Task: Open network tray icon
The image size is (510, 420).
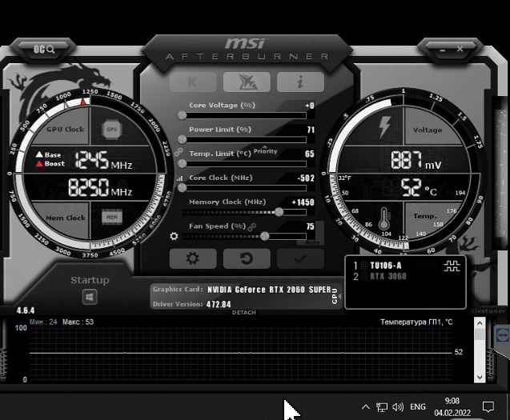Action: click(x=382, y=406)
